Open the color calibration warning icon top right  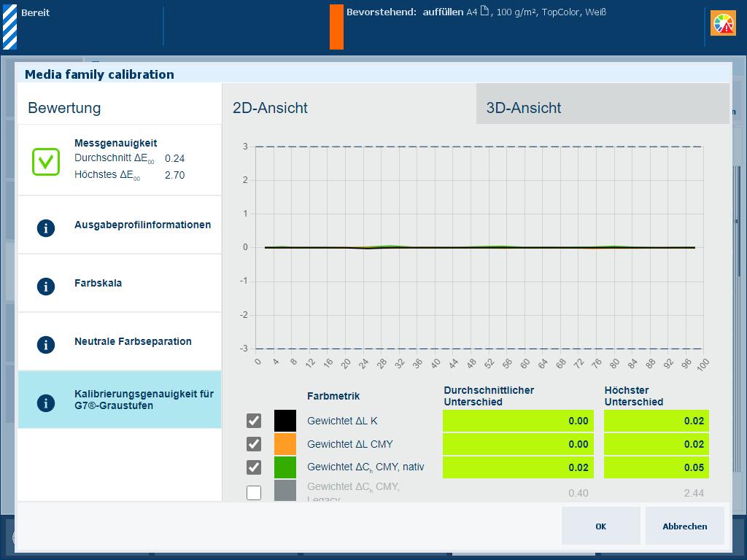pos(723,23)
